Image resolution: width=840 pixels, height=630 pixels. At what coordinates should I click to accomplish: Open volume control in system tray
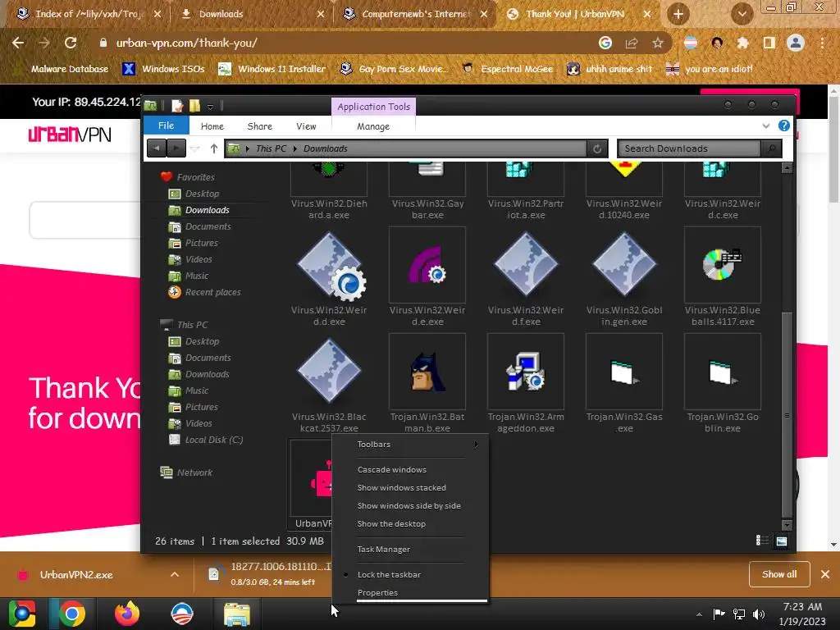click(x=759, y=614)
